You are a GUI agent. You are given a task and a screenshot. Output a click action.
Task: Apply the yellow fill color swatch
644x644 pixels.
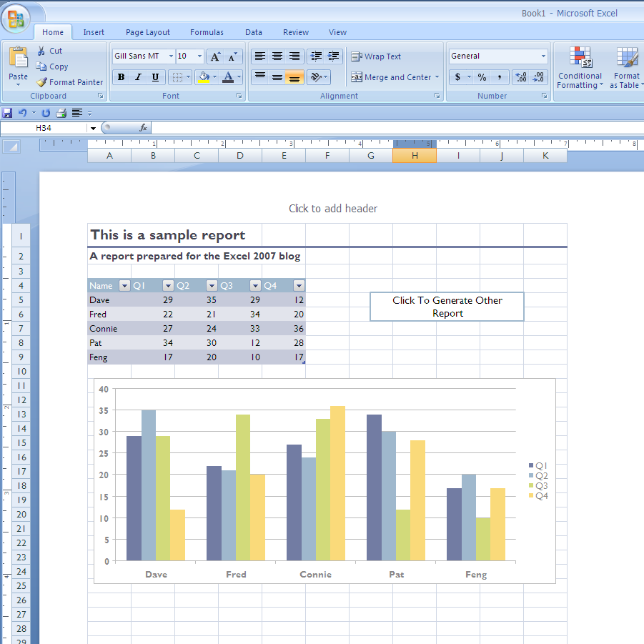(x=204, y=77)
